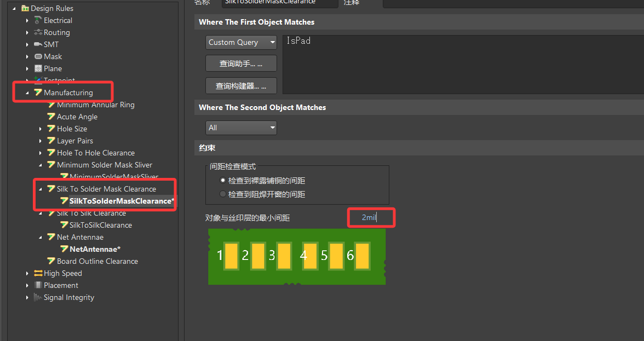
Task: Click the Silk To Solder Mask Clearance icon
Action: click(51, 189)
